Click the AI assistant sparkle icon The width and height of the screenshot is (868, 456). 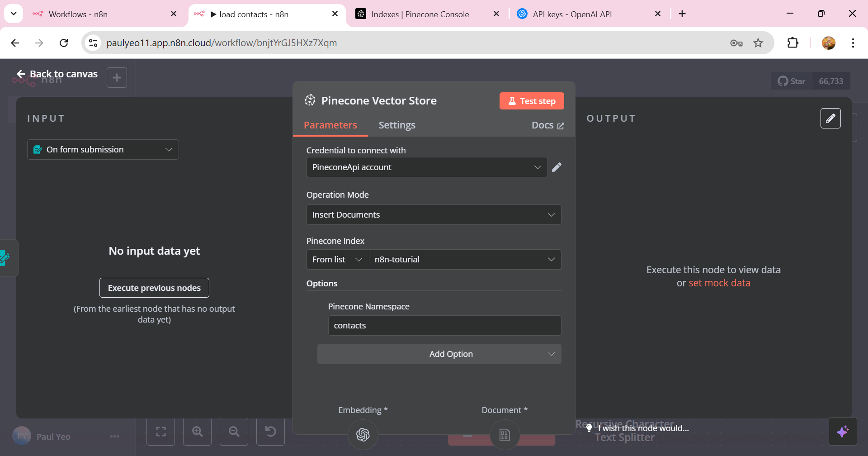[843, 431]
